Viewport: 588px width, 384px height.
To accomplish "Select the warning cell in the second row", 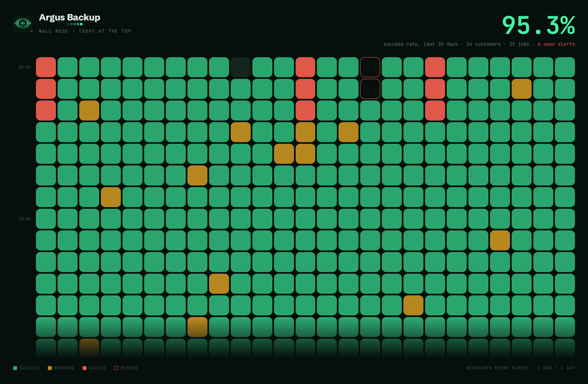I will [521, 89].
